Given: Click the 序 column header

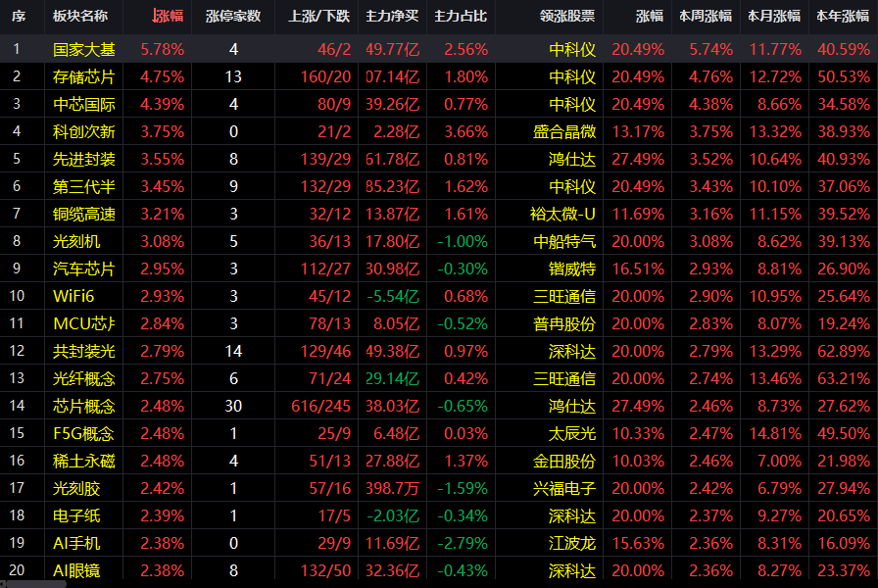Looking at the screenshot, I should [x=19, y=17].
